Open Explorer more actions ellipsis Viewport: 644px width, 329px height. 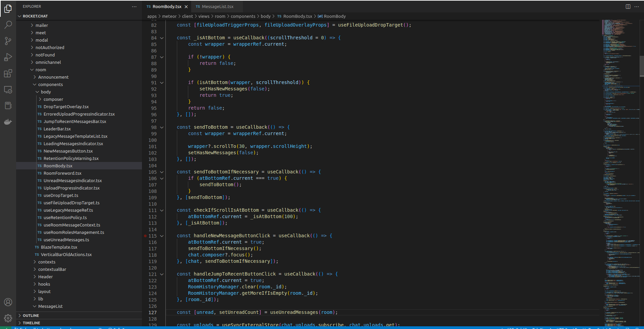tap(134, 6)
